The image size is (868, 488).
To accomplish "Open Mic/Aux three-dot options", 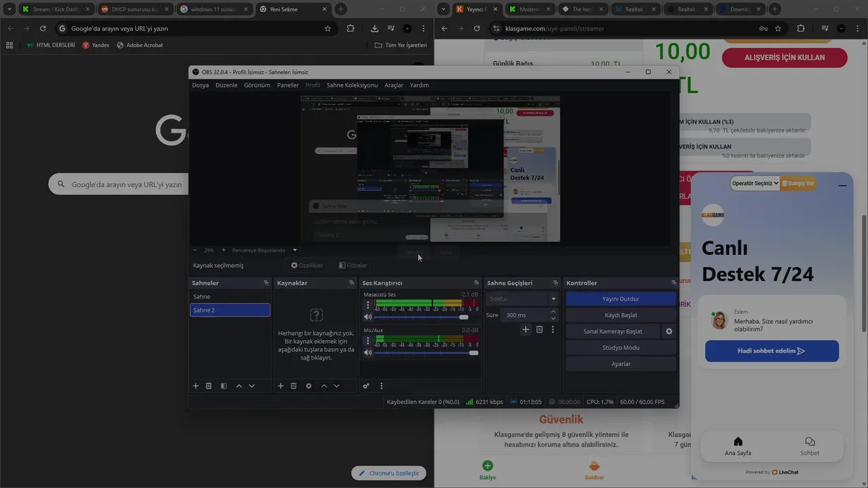I will pos(368,340).
